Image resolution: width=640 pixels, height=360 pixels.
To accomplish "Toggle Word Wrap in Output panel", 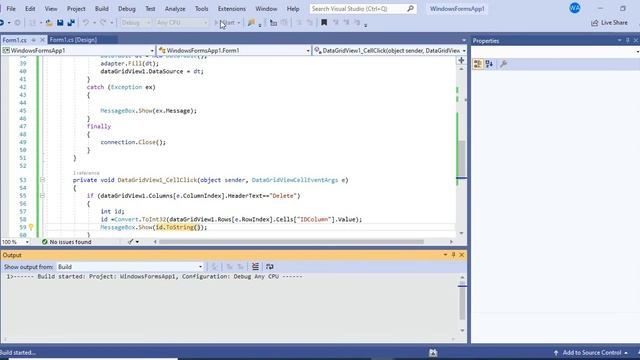I will [269, 267].
